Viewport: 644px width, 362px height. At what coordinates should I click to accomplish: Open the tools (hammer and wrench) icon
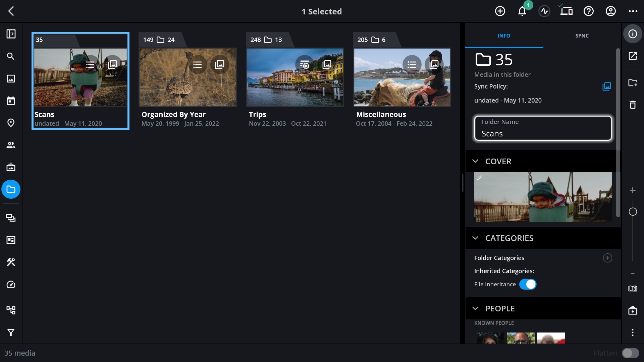pos(11,262)
